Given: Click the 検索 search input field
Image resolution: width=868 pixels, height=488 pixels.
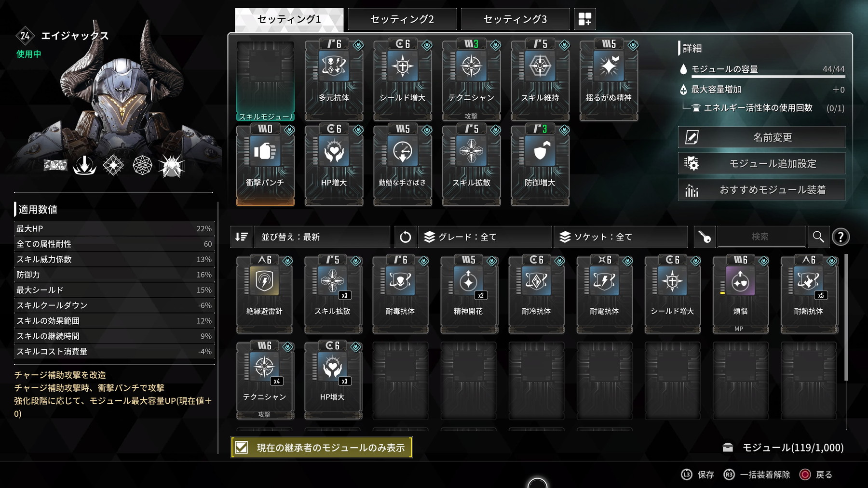Looking at the screenshot, I should tap(761, 237).
